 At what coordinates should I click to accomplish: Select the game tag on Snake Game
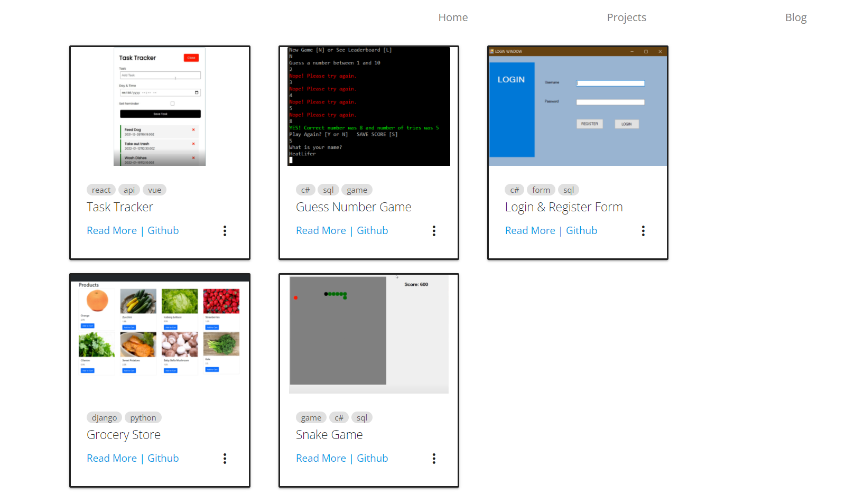pos(311,417)
